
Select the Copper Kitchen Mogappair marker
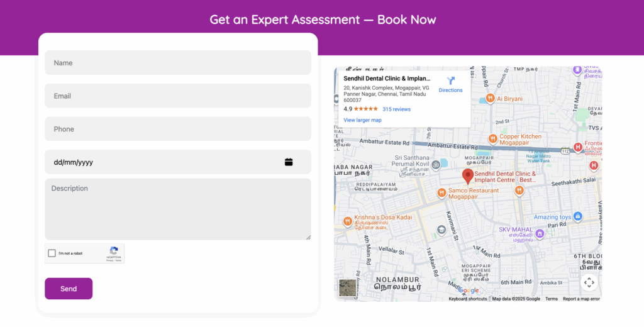click(494, 139)
